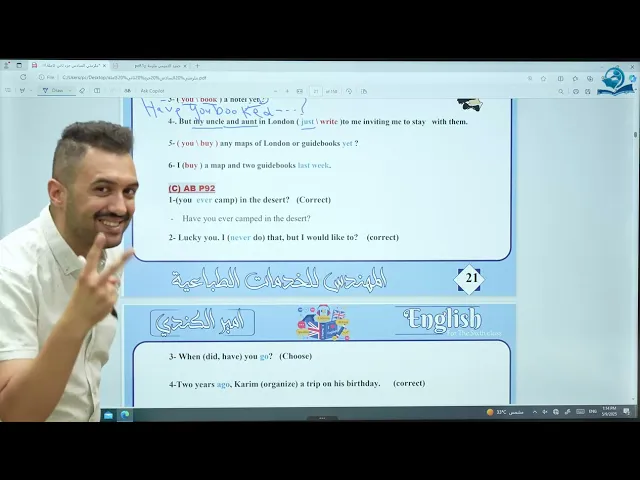This screenshot has width=640, height=480.
Task: Open the table of contents panel
Action: (8, 91)
